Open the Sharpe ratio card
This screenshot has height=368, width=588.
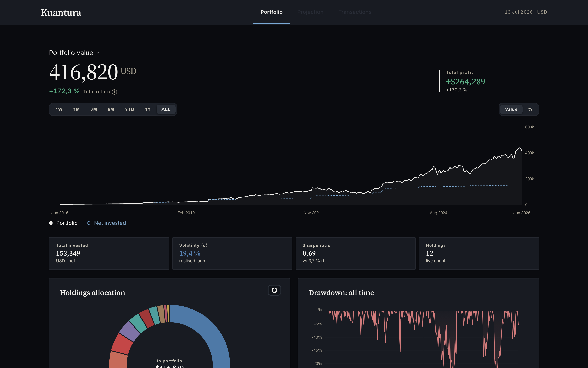pyautogui.click(x=355, y=253)
